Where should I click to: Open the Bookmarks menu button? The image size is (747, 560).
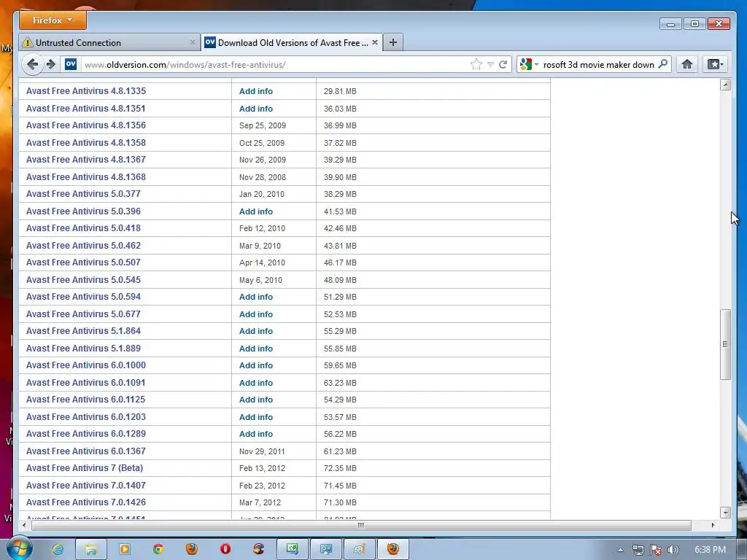715,64
